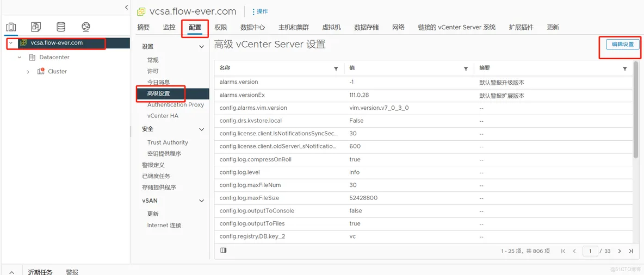
Task: Open vCenter HA settings
Action: point(163,116)
